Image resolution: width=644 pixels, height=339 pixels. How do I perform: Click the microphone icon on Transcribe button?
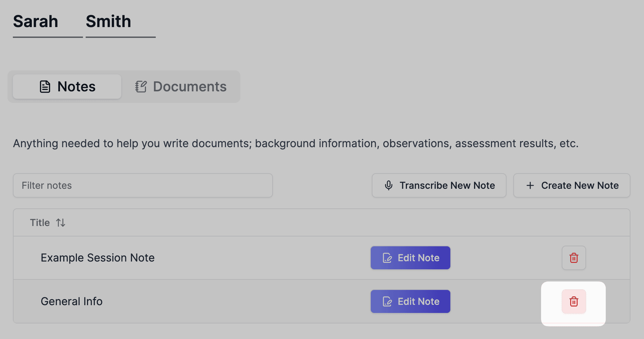pyautogui.click(x=389, y=185)
